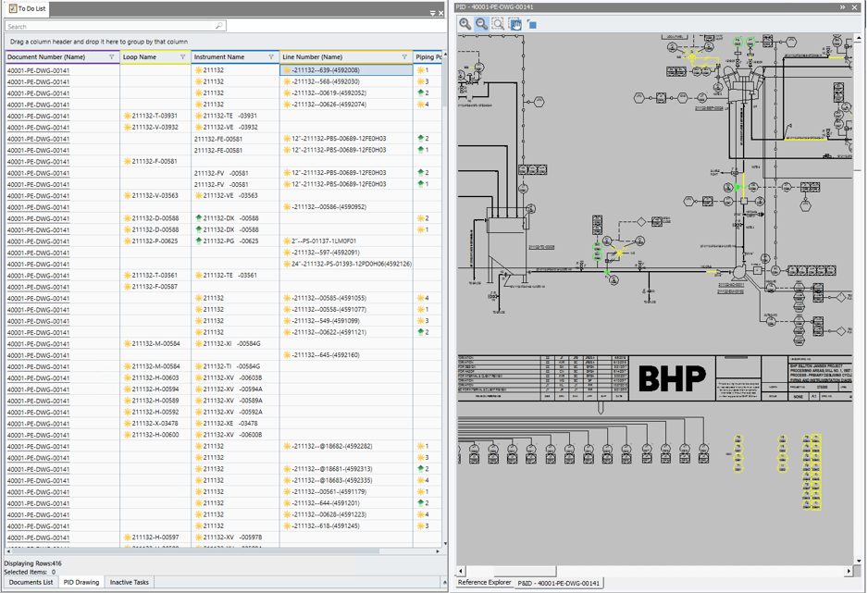Switch to the Inactive Tasks tab
The height and width of the screenshot is (593, 868).
tap(130, 583)
